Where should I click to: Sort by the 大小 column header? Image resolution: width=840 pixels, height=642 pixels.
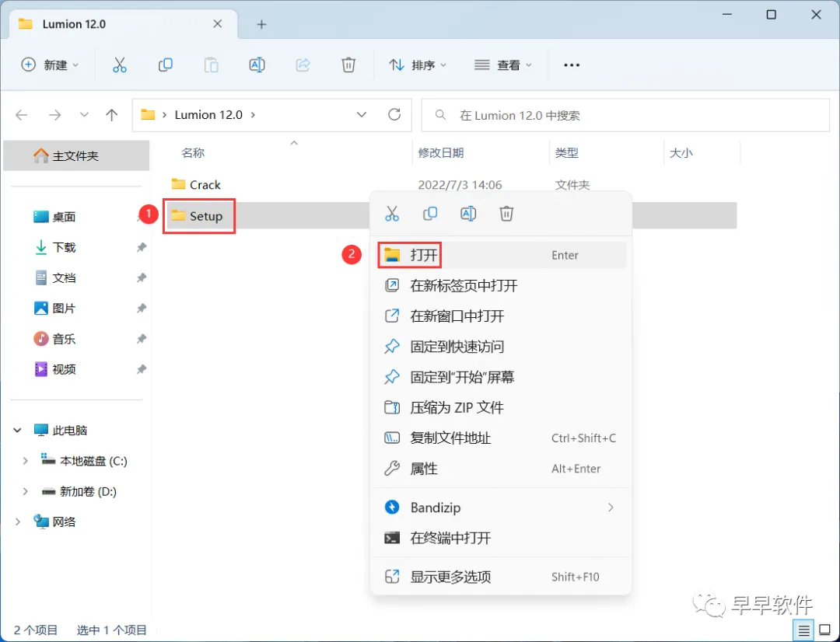click(x=681, y=153)
